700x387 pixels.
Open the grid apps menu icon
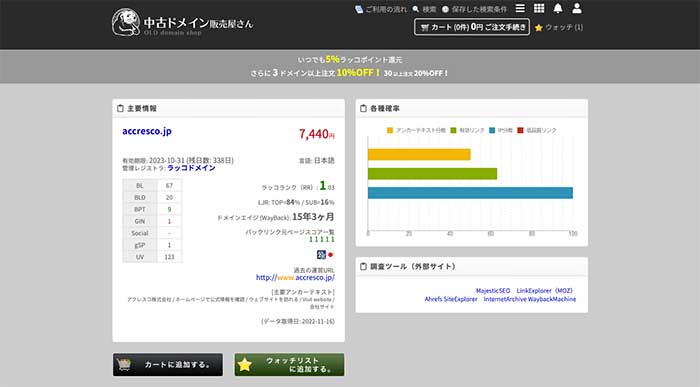539,8
